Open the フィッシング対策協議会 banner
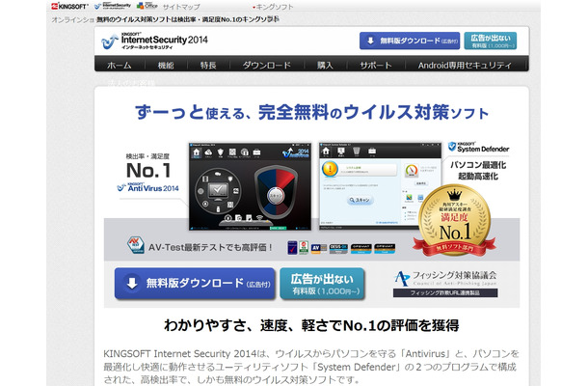This screenshot has width=588, height=386. tap(445, 284)
